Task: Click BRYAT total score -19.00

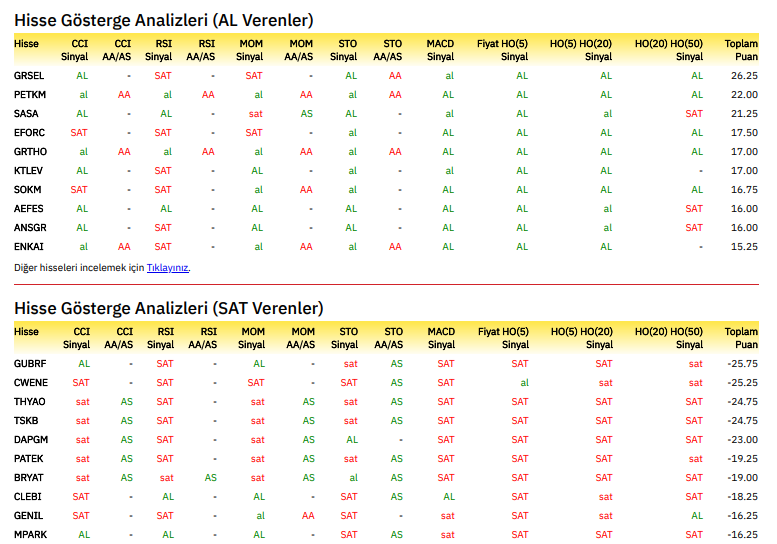Action: point(743,478)
